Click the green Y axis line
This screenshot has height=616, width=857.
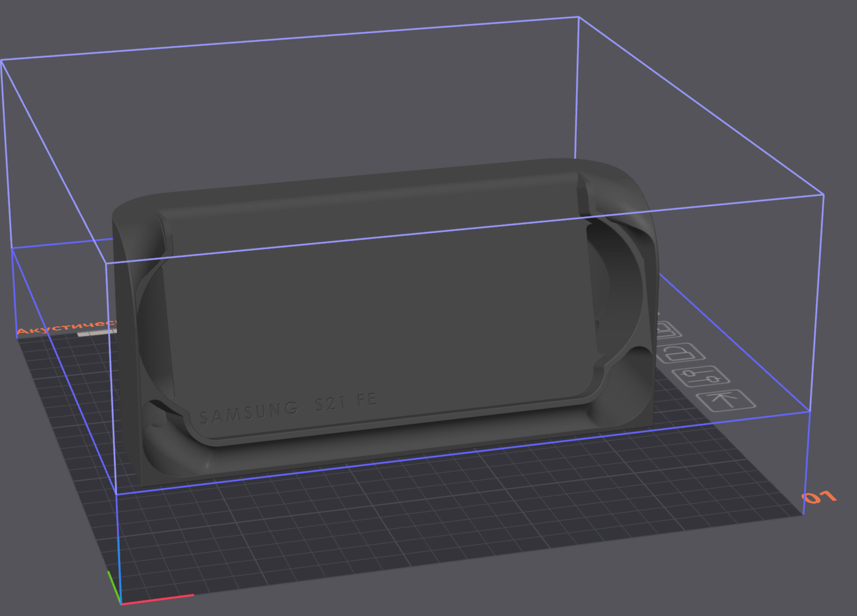tap(114, 586)
